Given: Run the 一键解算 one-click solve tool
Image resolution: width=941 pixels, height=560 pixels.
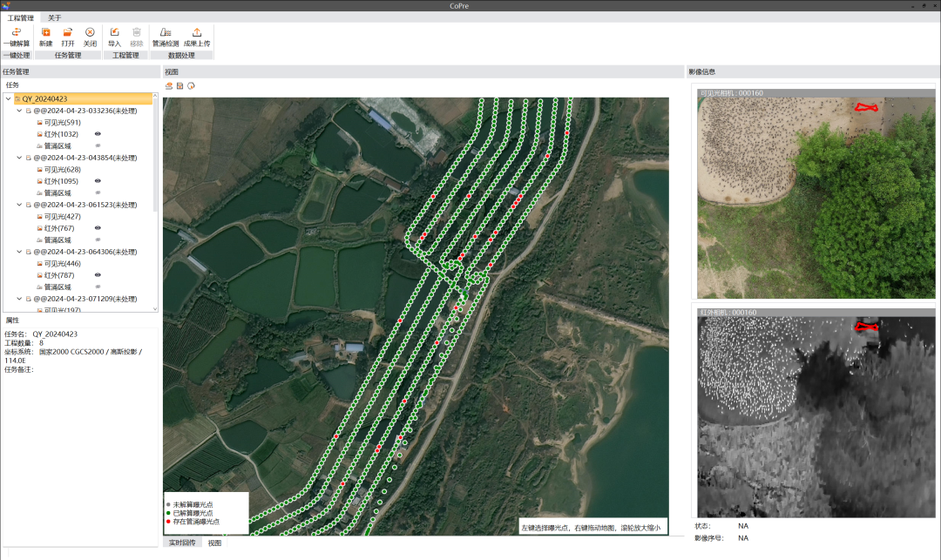Looking at the screenshot, I should point(17,37).
